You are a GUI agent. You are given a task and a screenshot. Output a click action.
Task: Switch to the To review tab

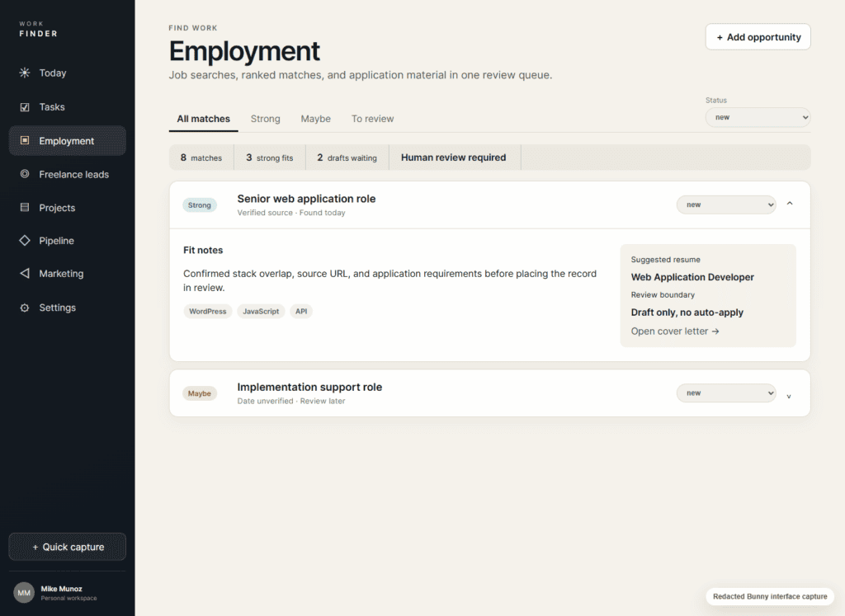(372, 119)
